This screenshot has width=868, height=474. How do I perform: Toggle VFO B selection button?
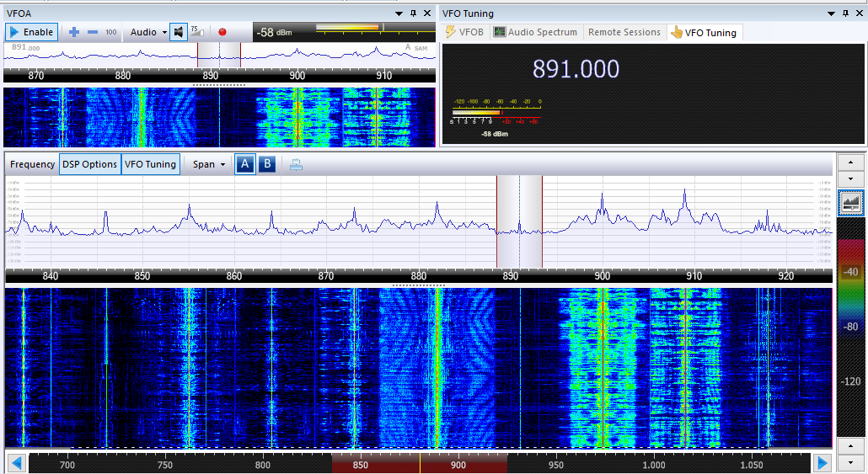[267, 164]
